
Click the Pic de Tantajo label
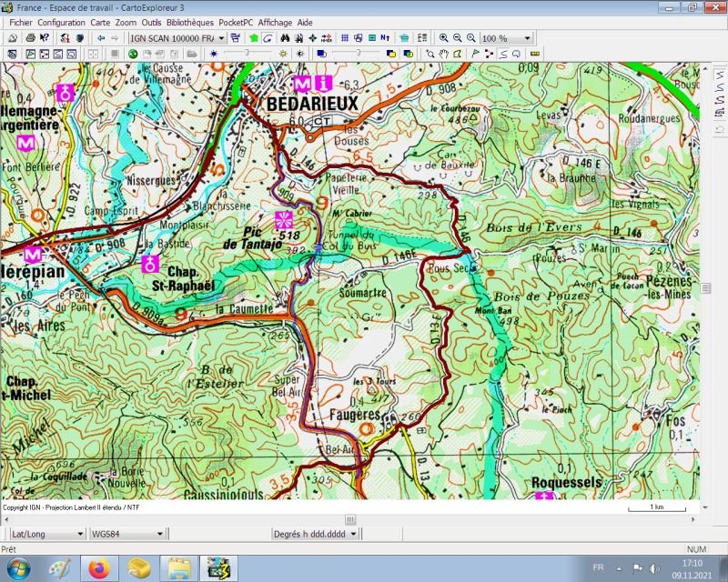(x=252, y=238)
